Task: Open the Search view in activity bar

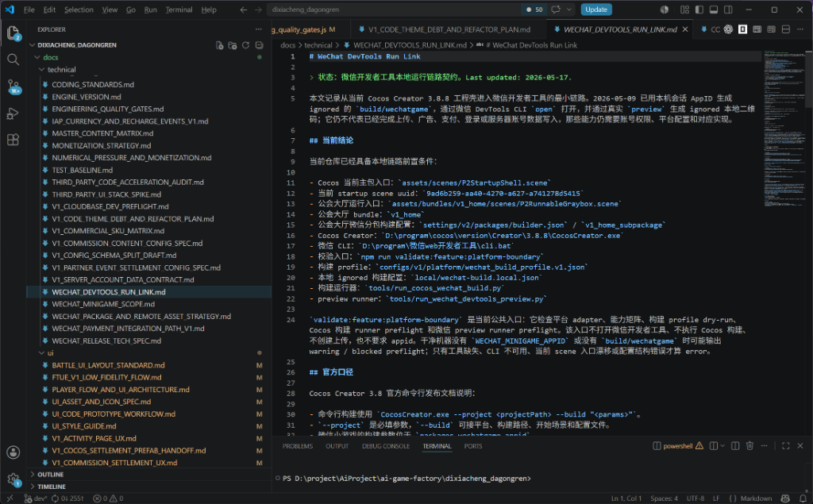Action: pos(13,60)
